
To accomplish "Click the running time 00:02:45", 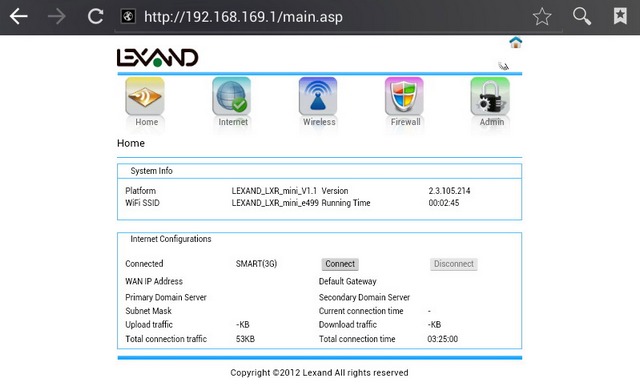I will pyautogui.click(x=444, y=203).
